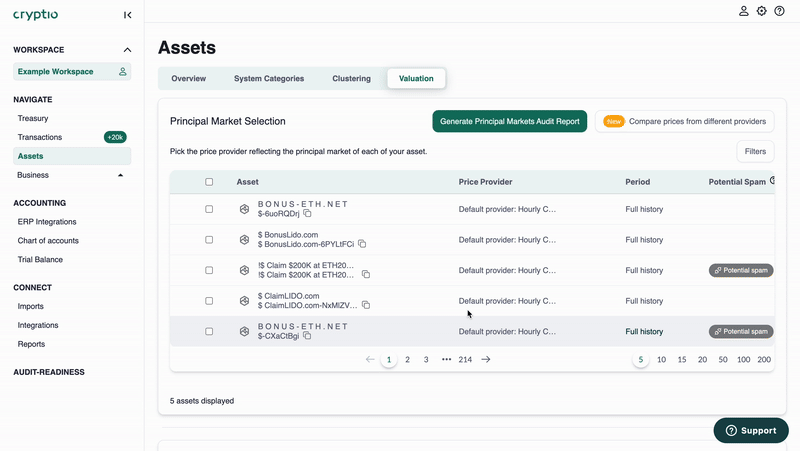Go to previous page arrow
The image size is (800, 451).
[x=370, y=360]
